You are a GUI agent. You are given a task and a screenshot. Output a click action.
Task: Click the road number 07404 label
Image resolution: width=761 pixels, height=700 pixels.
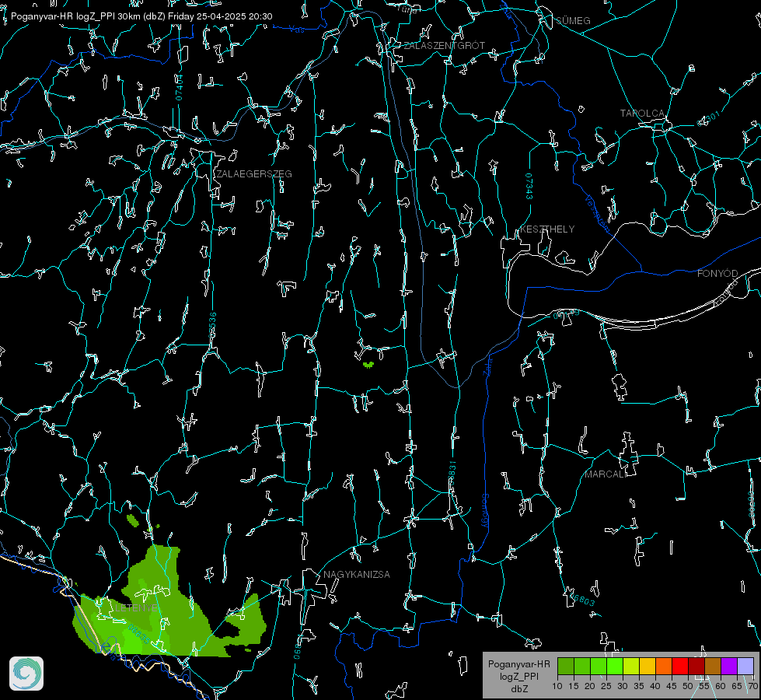click(179, 87)
